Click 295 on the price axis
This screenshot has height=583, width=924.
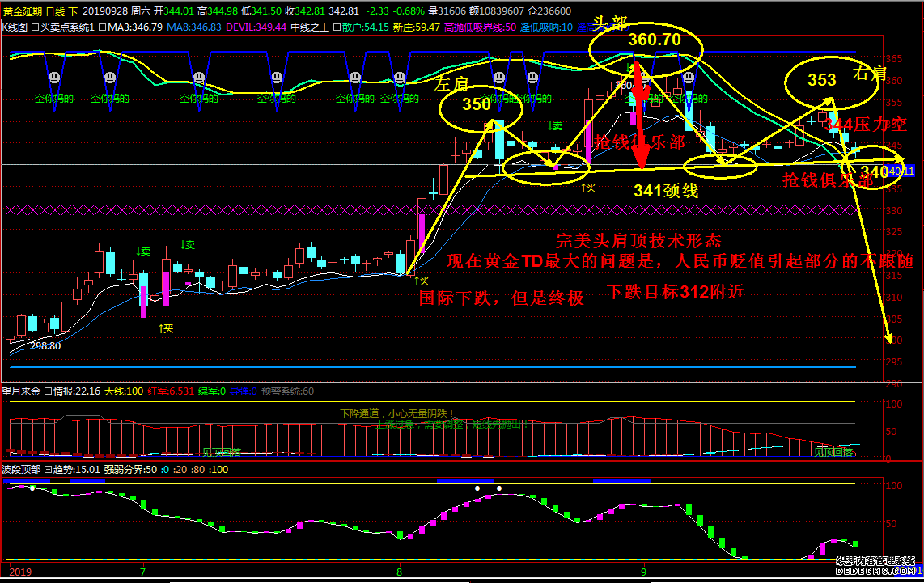pos(894,361)
